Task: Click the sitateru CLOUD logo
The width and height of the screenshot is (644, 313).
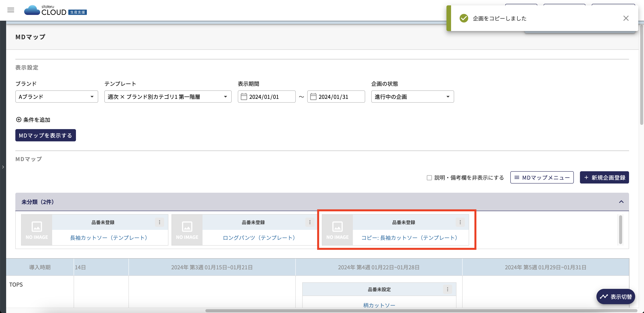Action: (x=55, y=10)
